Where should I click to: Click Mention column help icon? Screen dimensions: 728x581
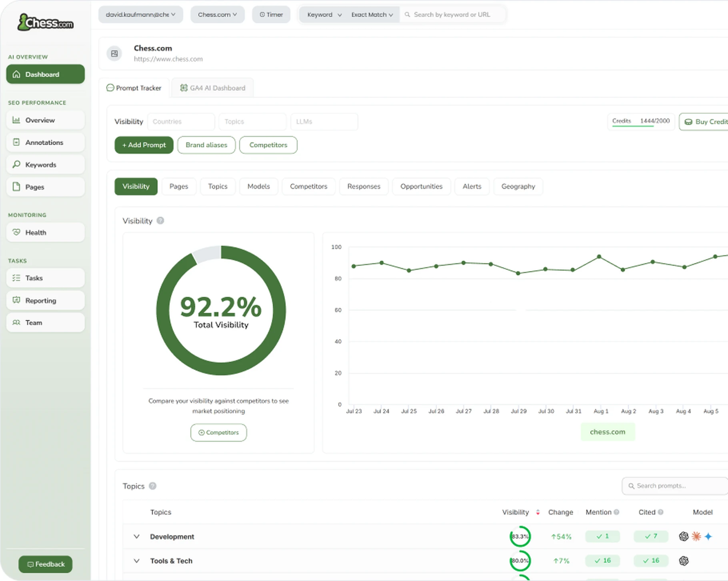coord(616,512)
